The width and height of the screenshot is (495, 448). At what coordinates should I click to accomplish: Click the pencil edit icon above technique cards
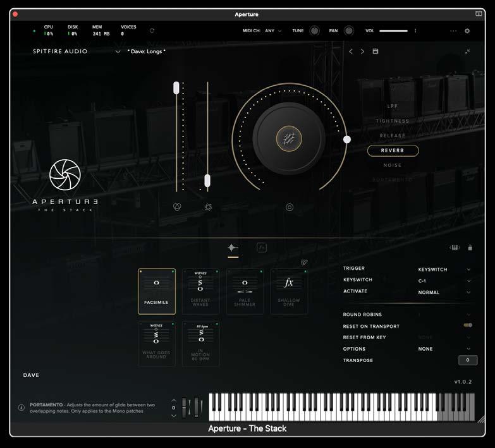[x=304, y=262]
